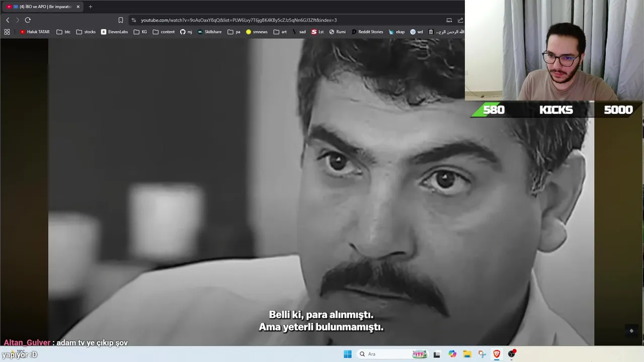The width and height of the screenshot is (644, 362).
Task: Expand the stocks bookmark folder
Action: pos(86,32)
